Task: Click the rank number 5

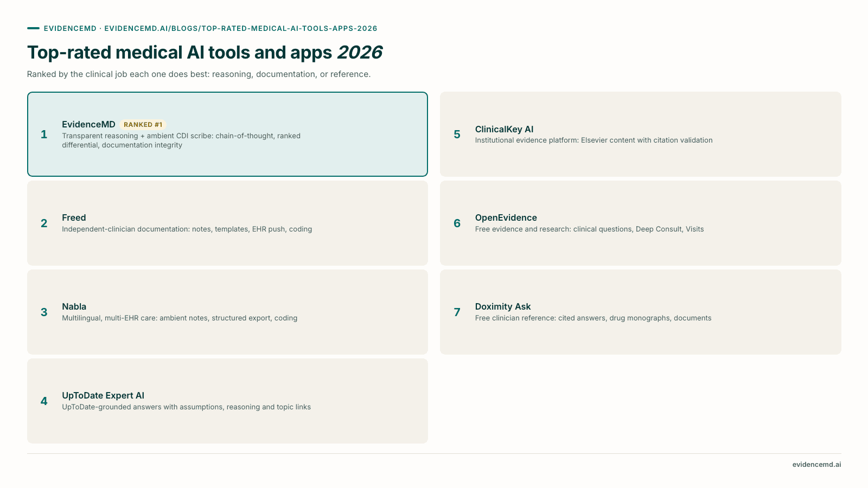Action: click(457, 134)
